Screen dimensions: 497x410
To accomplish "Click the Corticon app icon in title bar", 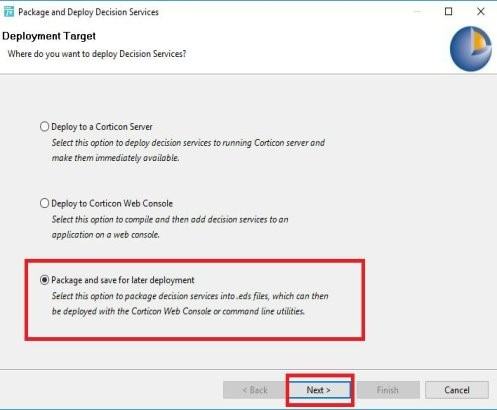I will point(8,12).
